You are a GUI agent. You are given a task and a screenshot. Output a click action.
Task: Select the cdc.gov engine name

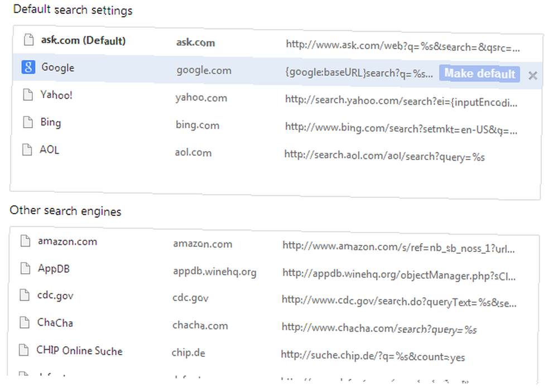click(x=55, y=296)
